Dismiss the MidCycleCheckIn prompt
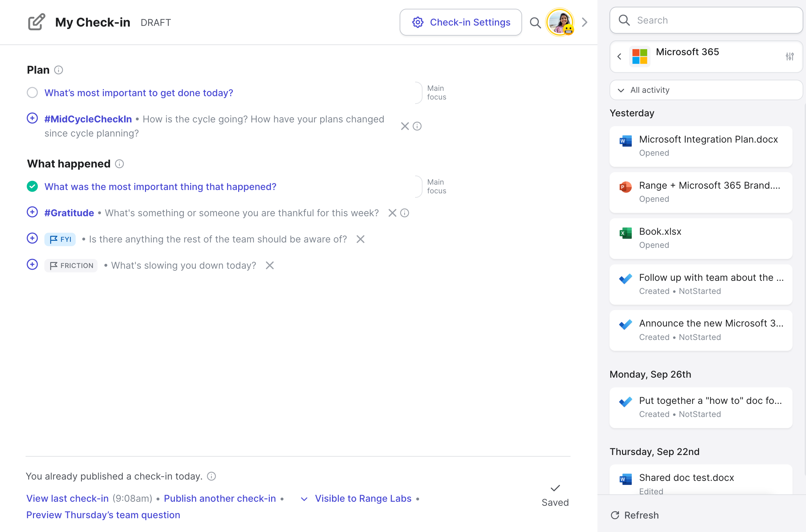 click(x=405, y=126)
